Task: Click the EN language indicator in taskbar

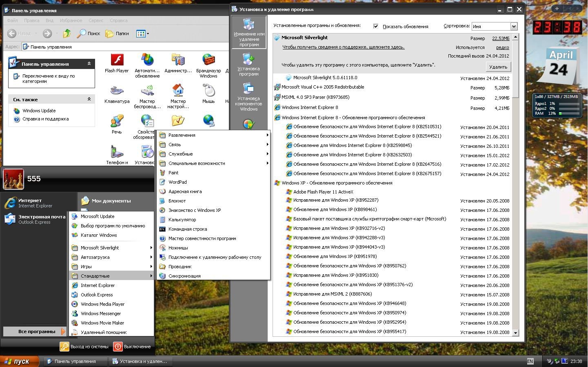Action: (x=530, y=361)
